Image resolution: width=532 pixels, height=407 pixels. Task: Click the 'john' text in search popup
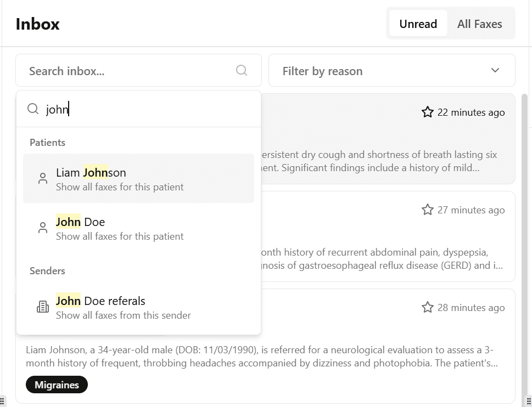(x=57, y=109)
